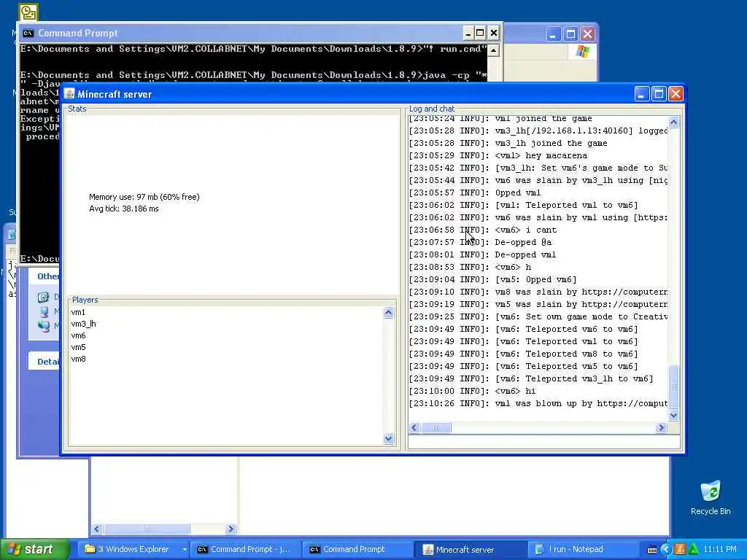The height and width of the screenshot is (560, 747).
Task: Maximize the background Explorer window
Action: click(570, 34)
